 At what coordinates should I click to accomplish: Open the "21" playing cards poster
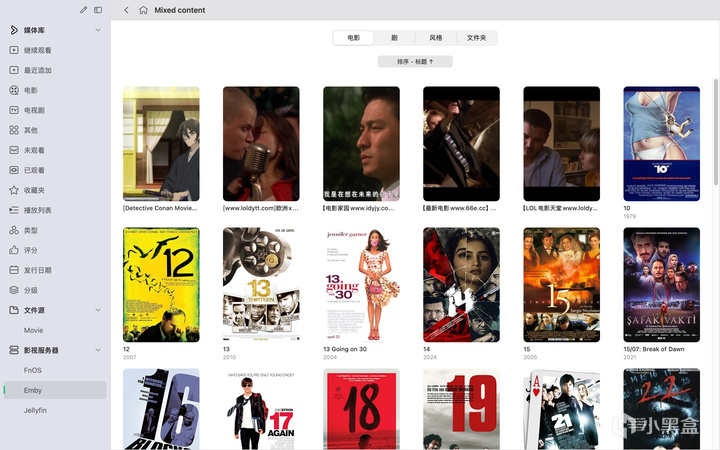[562, 409]
